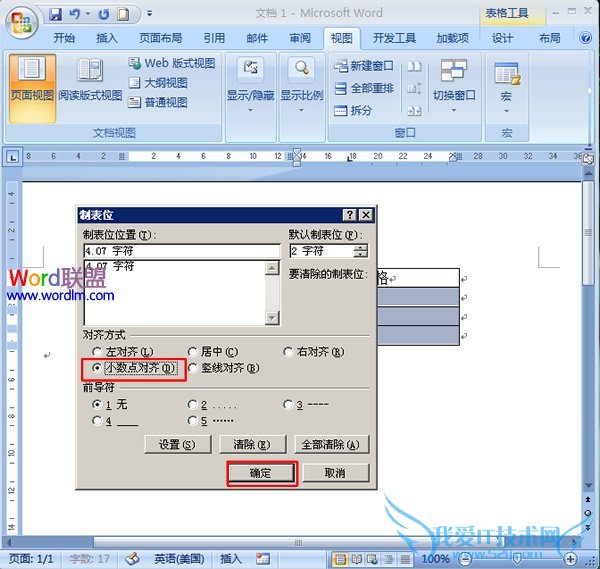The width and height of the screenshot is (600, 569).
Task: Open the 开发工具 ribbon tab
Action: (395, 38)
